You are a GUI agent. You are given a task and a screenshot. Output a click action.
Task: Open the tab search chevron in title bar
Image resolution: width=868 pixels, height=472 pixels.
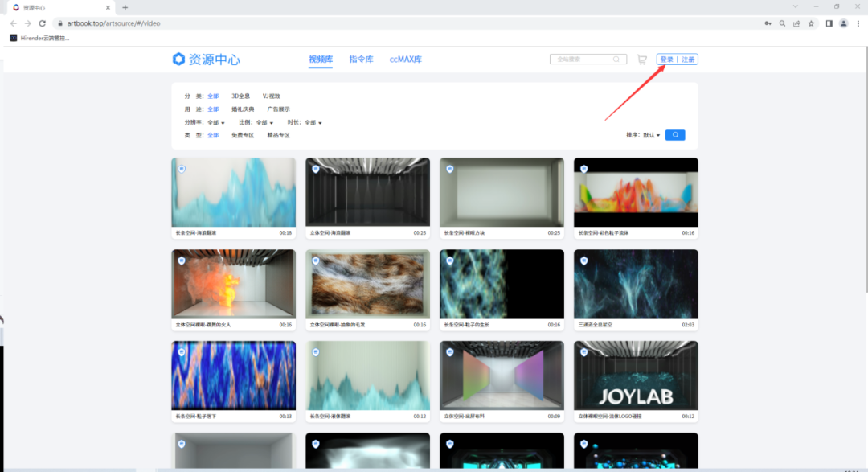click(796, 6)
